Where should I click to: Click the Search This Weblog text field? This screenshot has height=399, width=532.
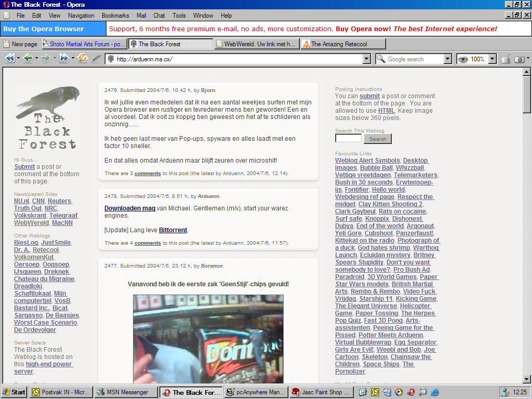tap(349, 138)
